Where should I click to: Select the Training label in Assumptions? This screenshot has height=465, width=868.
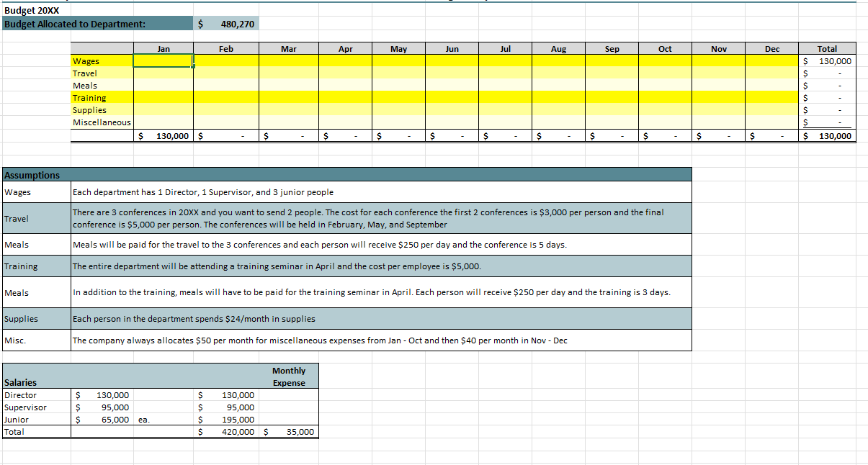(37, 266)
